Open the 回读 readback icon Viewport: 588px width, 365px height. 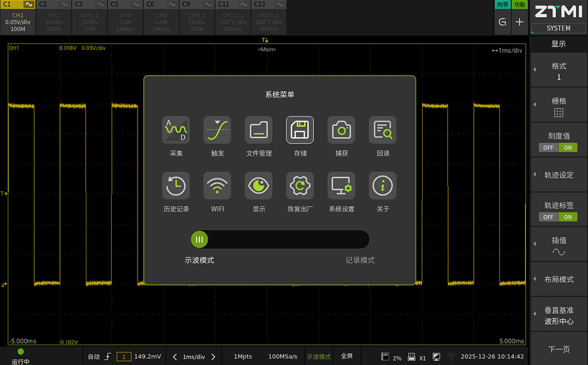point(383,130)
